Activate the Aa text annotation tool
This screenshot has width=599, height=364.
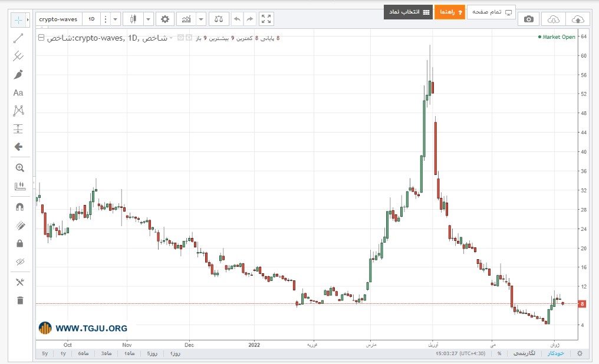(18, 92)
